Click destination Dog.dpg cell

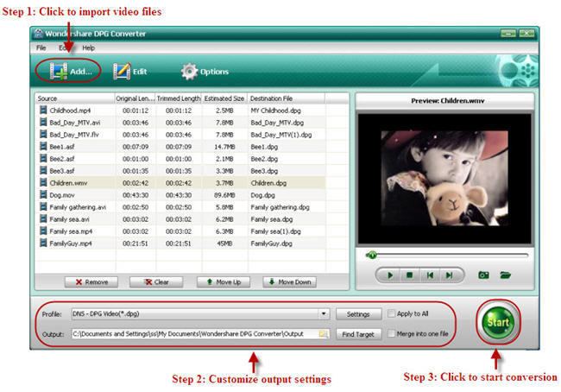pyautogui.click(x=262, y=195)
